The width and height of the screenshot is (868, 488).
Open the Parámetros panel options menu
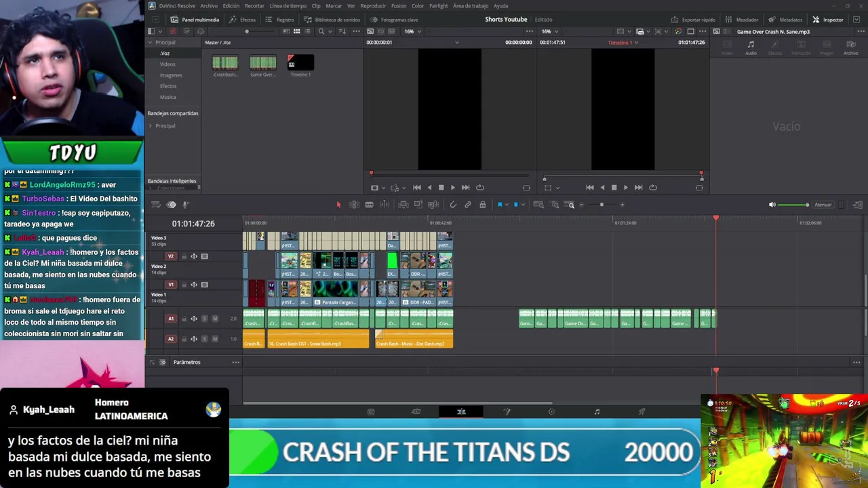pos(236,363)
